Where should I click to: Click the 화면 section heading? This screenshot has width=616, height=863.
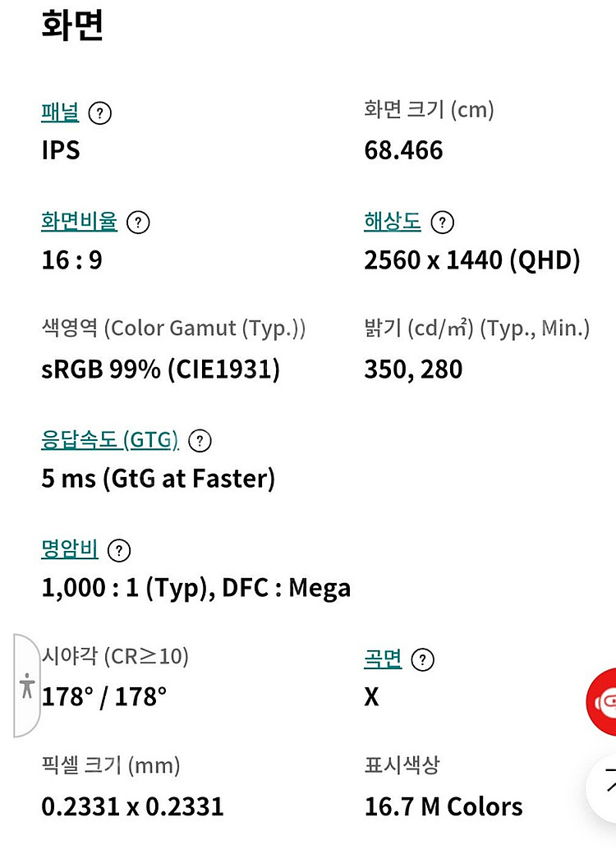coord(72,25)
